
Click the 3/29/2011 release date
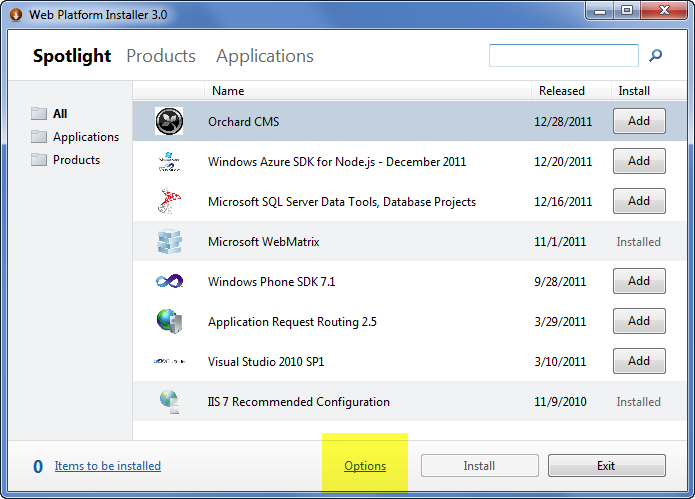pyautogui.click(x=560, y=322)
